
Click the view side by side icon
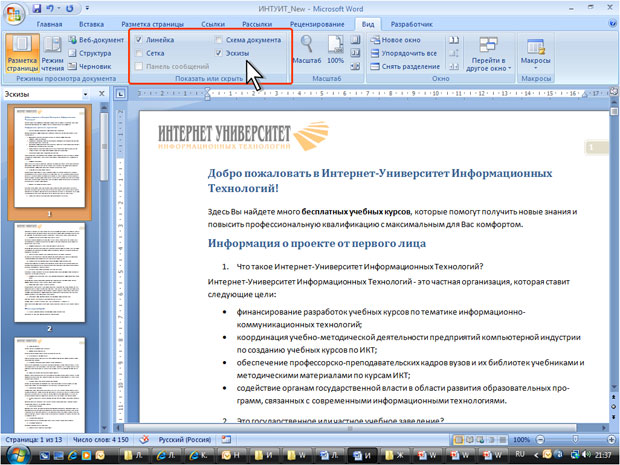(454, 40)
